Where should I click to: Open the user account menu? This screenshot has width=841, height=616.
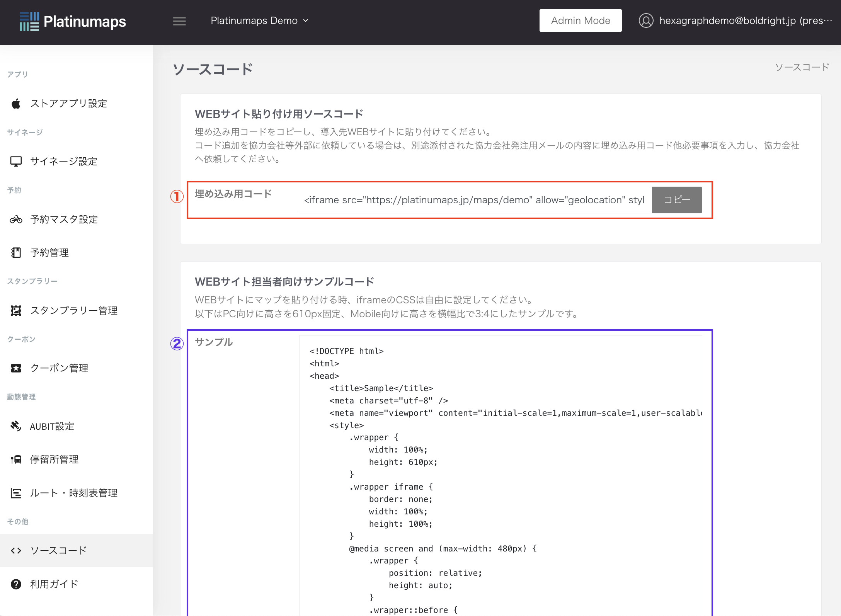click(x=735, y=21)
